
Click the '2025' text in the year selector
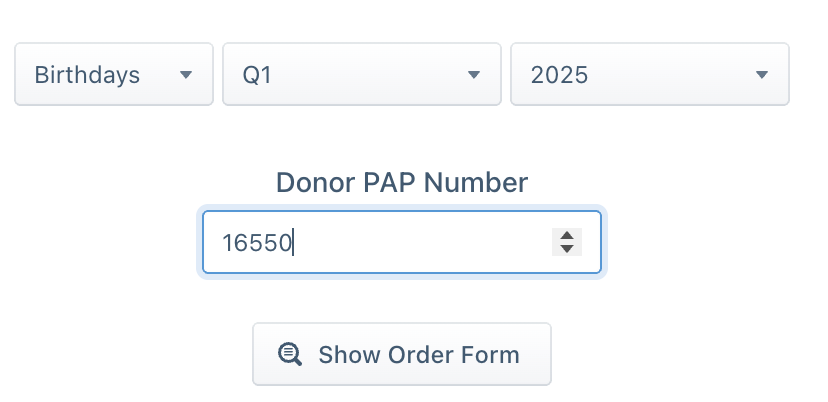point(559,75)
